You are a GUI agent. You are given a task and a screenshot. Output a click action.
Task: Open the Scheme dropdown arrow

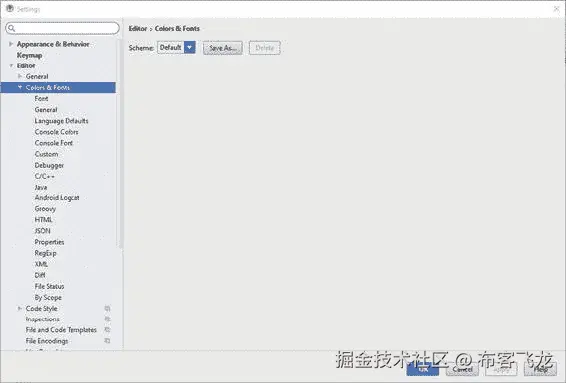[190, 47]
